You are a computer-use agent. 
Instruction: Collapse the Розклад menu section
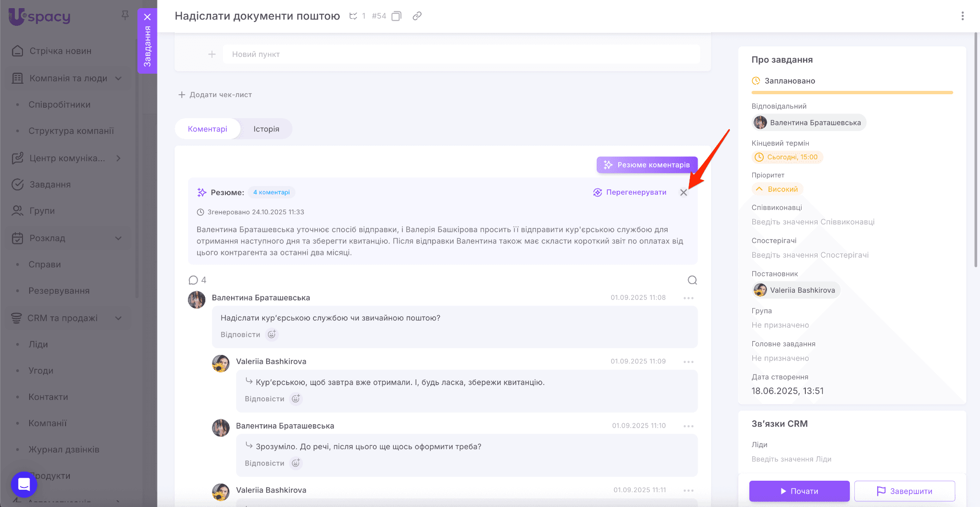point(118,238)
